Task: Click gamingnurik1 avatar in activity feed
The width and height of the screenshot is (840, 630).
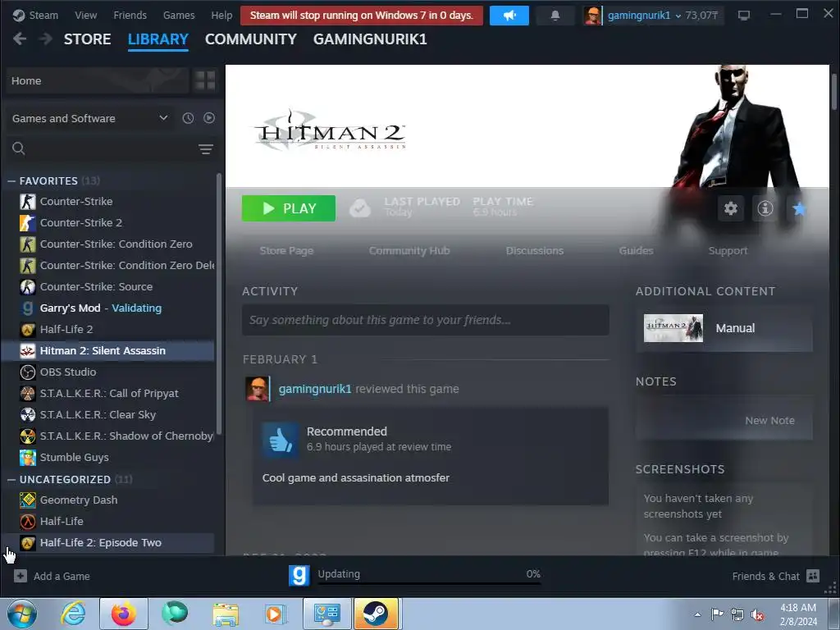Action: click(257, 389)
